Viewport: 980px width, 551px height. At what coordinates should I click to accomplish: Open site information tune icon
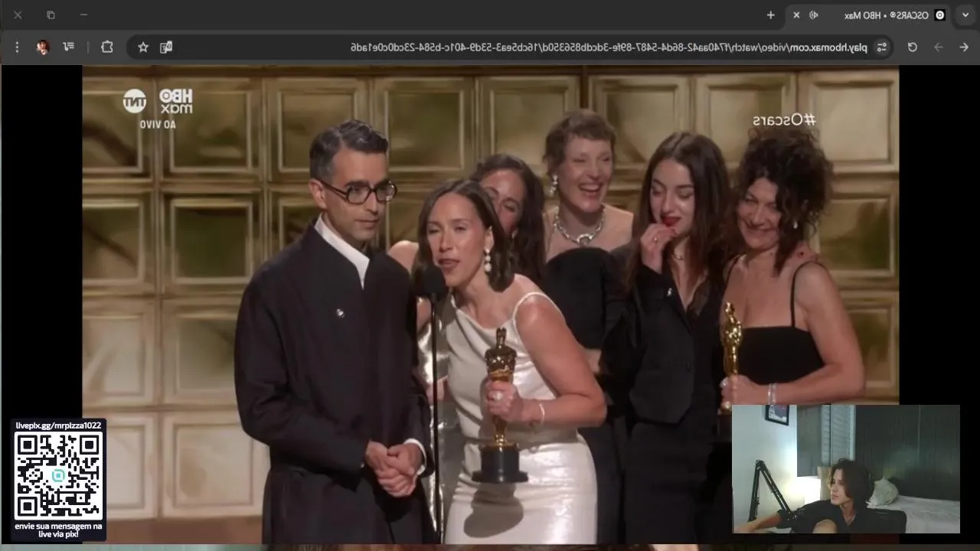[882, 47]
